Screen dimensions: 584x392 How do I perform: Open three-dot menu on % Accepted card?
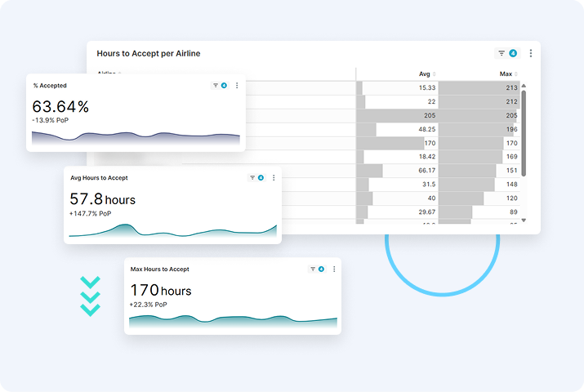[237, 85]
